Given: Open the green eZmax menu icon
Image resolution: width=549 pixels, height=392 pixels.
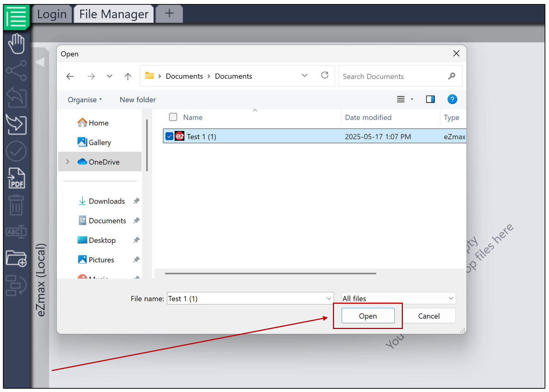Looking at the screenshot, I should pos(16,17).
